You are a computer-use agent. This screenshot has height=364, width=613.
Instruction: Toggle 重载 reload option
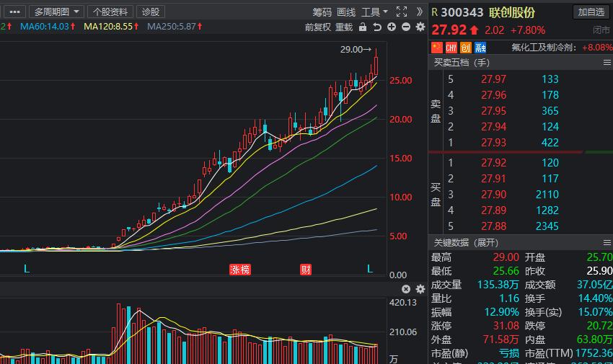344,27
